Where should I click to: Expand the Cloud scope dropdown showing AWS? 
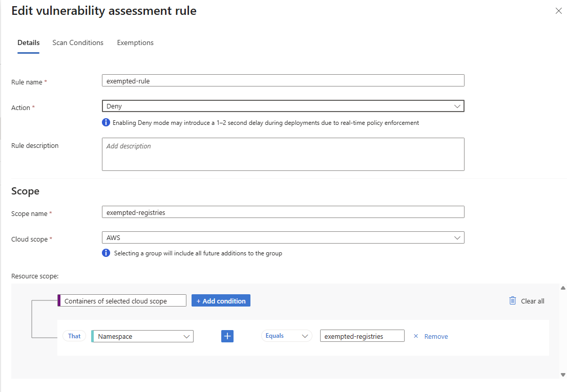[283, 237]
